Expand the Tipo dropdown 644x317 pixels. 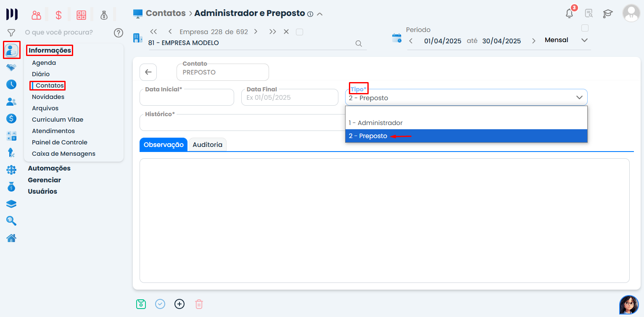coord(466,97)
